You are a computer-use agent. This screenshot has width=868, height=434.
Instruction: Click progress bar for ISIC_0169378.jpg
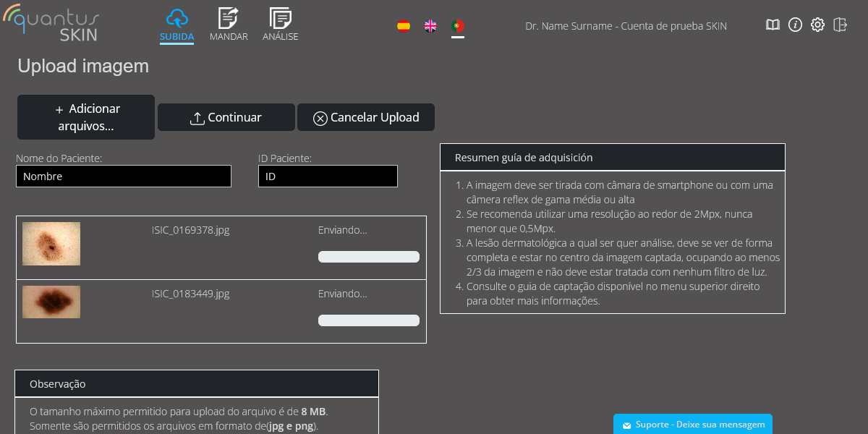click(x=369, y=257)
